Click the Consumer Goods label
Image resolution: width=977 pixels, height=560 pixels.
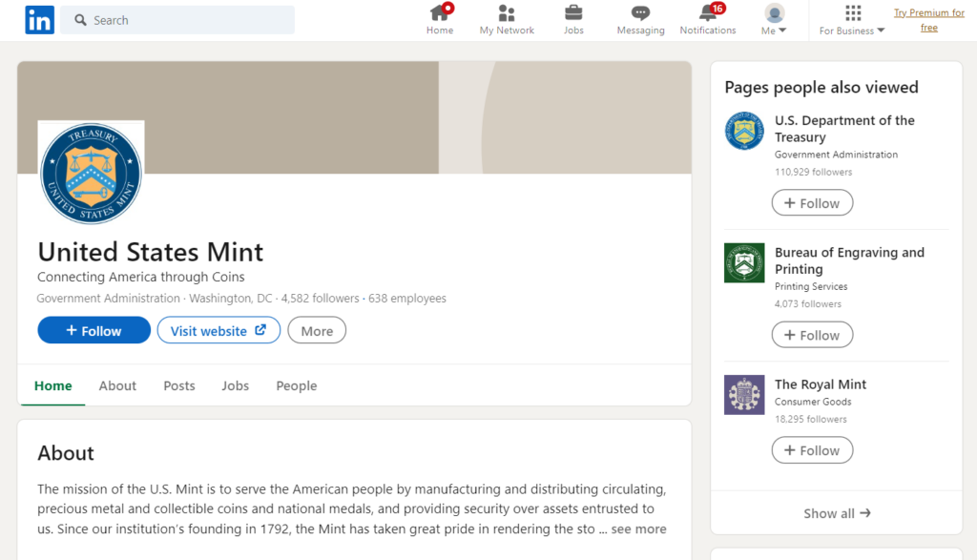click(x=813, y=402)
